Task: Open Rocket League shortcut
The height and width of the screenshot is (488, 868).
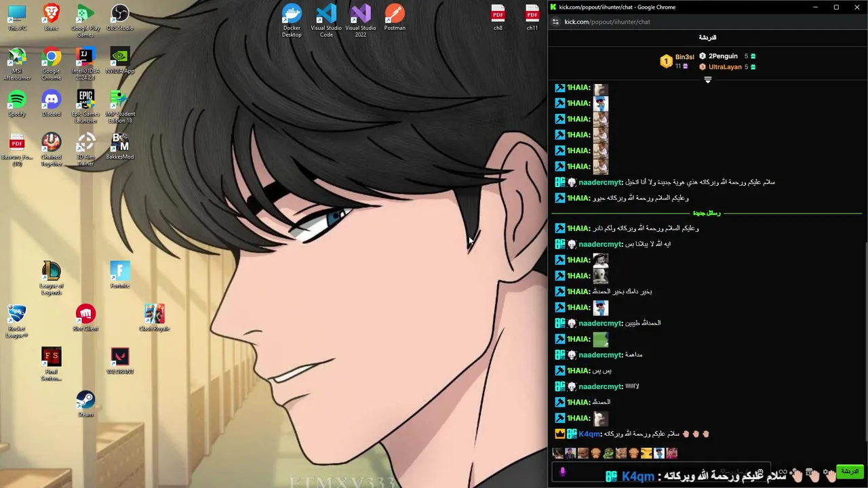Action: [17, 321]
